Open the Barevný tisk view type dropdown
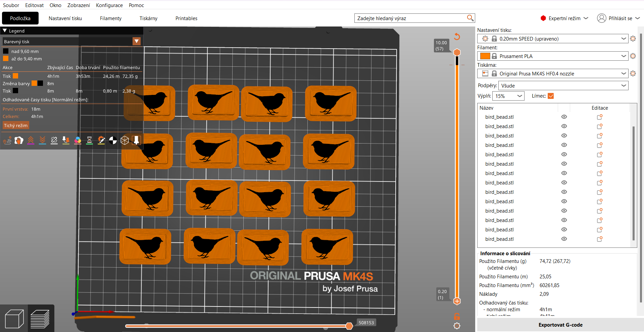Screen dimensions: 644x332 [71, 41]
